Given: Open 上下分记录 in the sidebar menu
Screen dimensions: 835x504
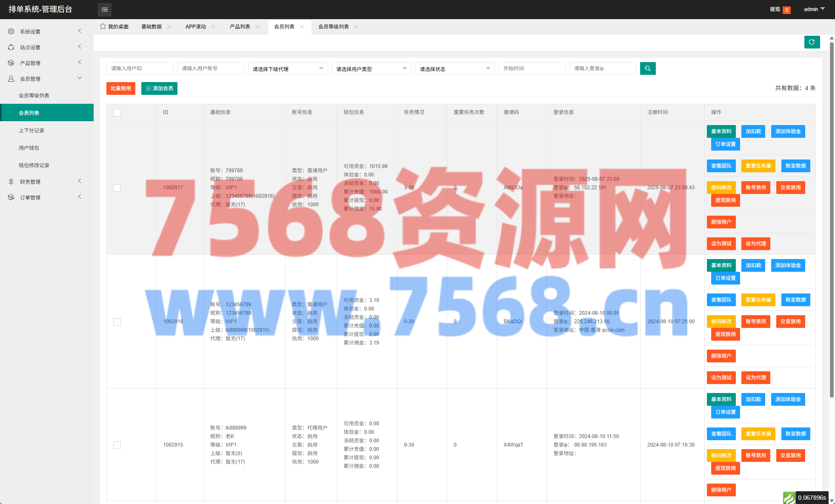Looking at the screenshot, I should (x=31, y=131).
